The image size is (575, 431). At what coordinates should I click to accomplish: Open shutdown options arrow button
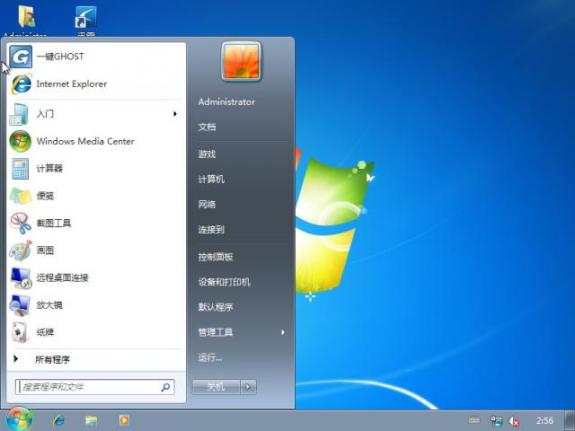[249, 387]
